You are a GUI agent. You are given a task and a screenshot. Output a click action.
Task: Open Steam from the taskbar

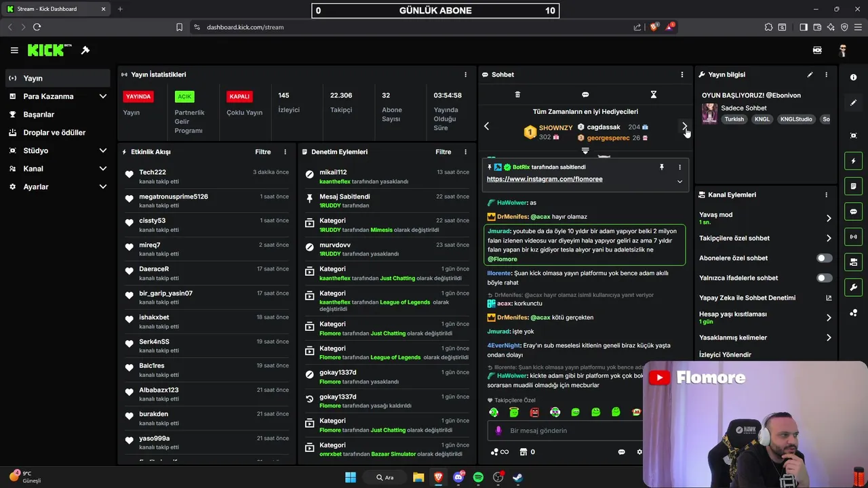pos(517,477)
